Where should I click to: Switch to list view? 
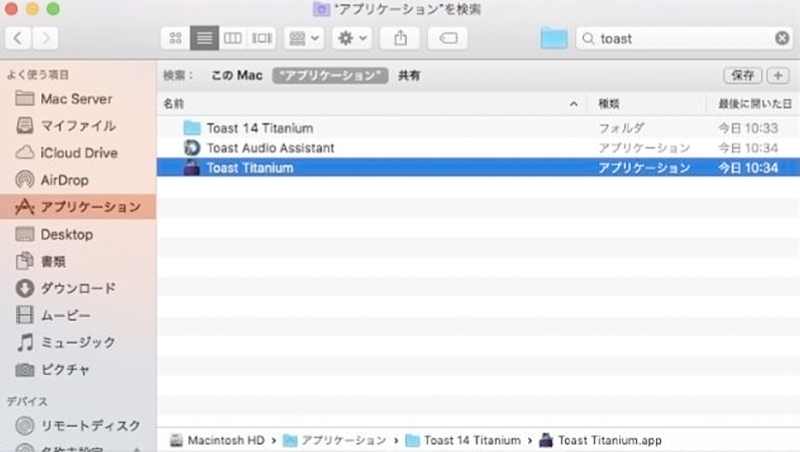[205, 38]
